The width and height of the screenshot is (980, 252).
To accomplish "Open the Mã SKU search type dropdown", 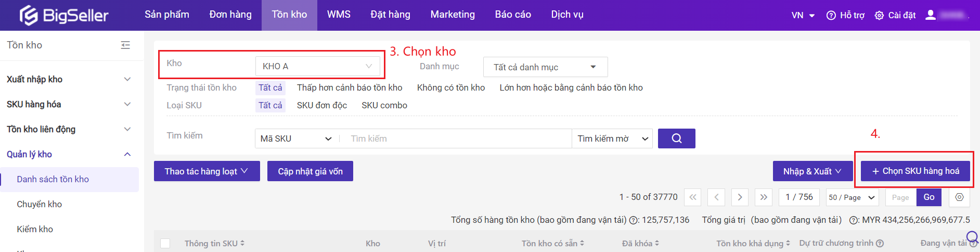I will click(x=296, y=138).
